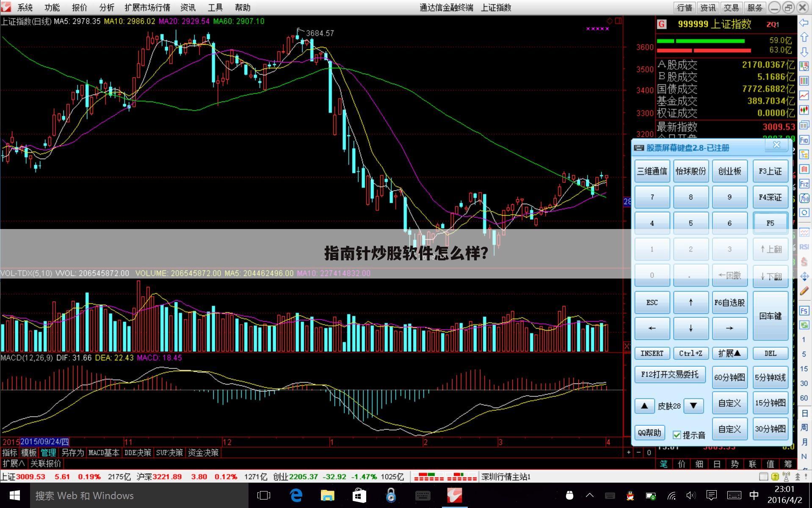Open the 功能 menu

(x=52, y=8)
